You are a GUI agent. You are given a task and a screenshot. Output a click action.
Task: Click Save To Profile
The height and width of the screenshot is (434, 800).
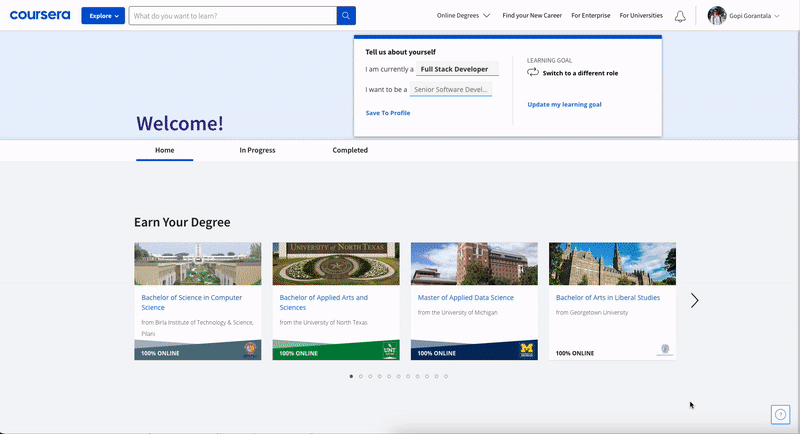388,113
